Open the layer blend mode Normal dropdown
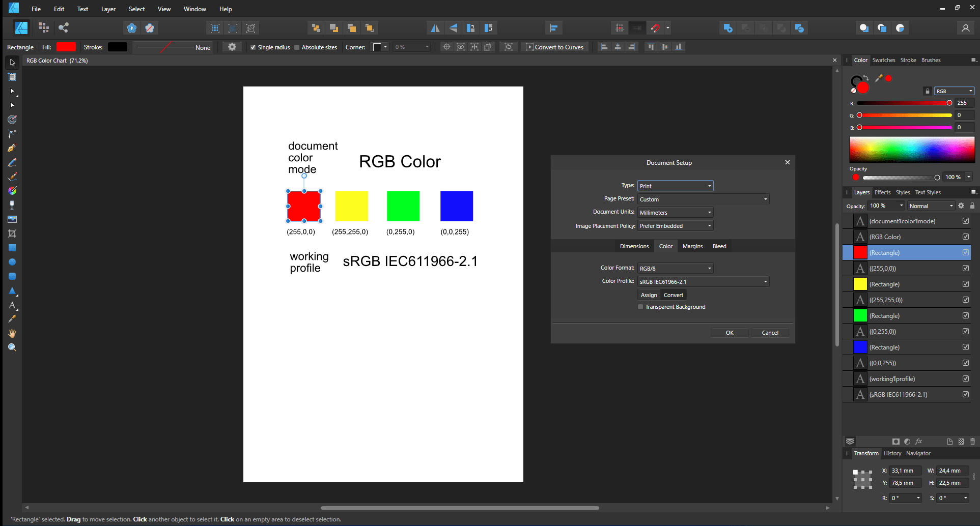The image size is (980, 526). [931, 206]
